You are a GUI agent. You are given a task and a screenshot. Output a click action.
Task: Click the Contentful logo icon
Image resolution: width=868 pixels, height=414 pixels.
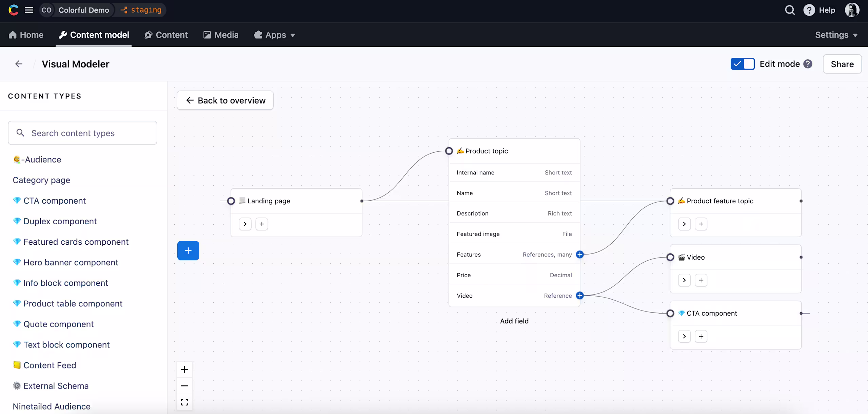point(13,10)
